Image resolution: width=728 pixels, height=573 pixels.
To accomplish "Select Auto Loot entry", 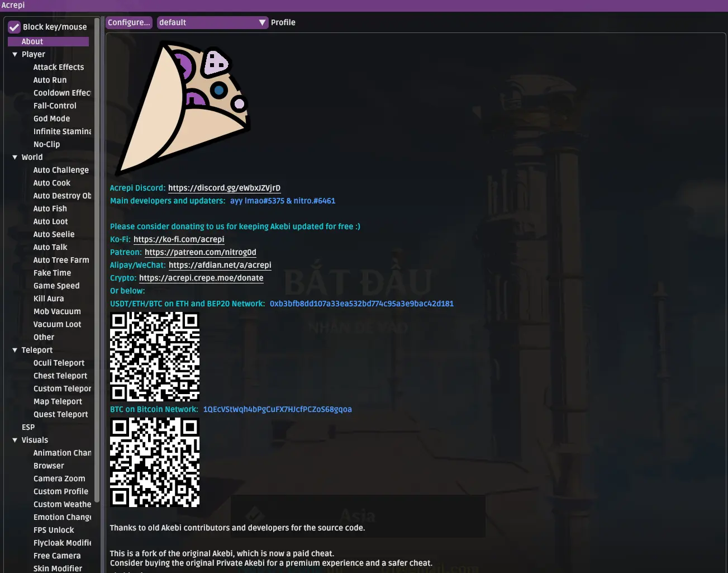I will tap(50, 221).
